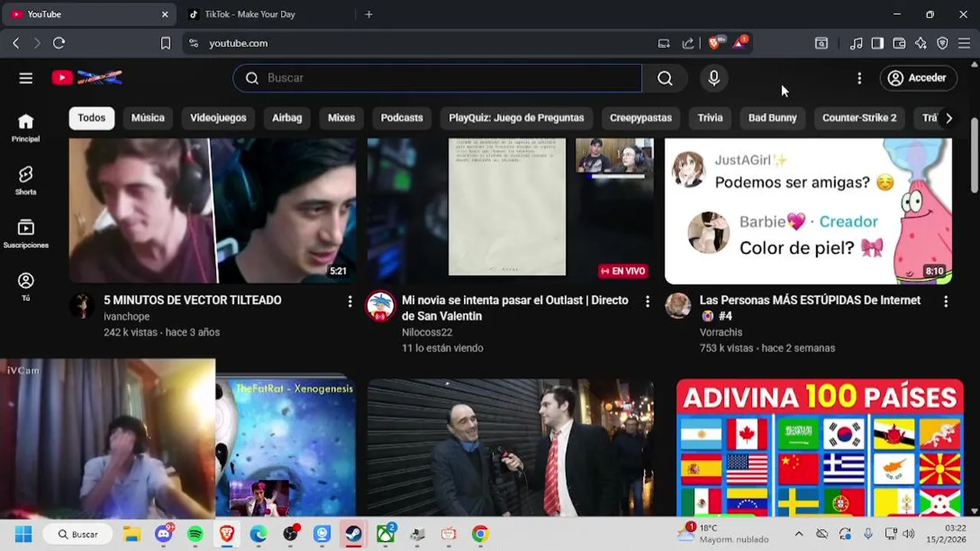
Task: Open ivanchope channel link
Action: 126,317
